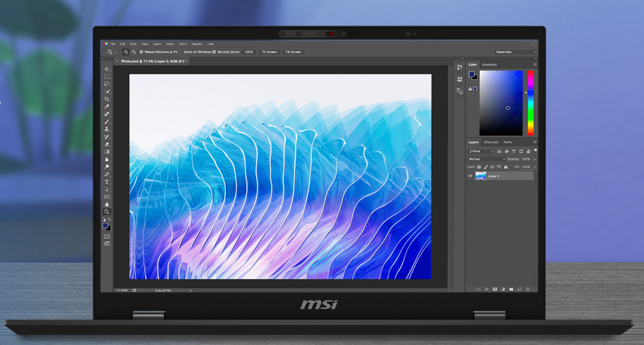Image resolution: width=644 pixels, height=345 pixels.
Task: Click the Fit Screen button
Action: point(270,52)
